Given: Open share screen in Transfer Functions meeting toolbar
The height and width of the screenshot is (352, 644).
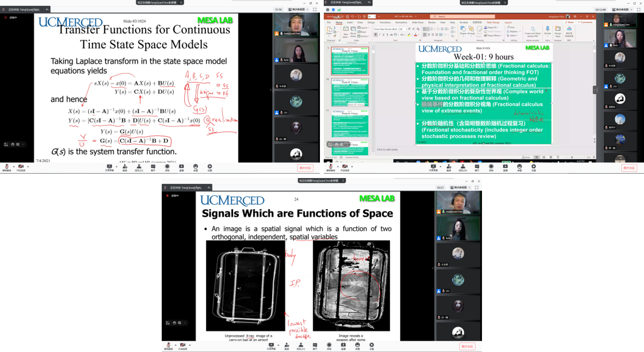Looking at the screenshot, I should (x=109, y=167).
